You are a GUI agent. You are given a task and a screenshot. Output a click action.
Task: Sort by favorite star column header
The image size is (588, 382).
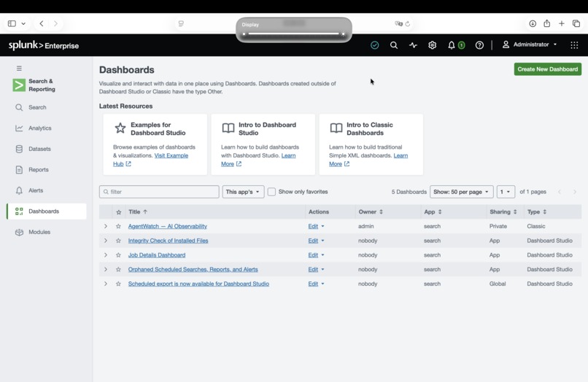pyautogui.click(x=119, y=212)
